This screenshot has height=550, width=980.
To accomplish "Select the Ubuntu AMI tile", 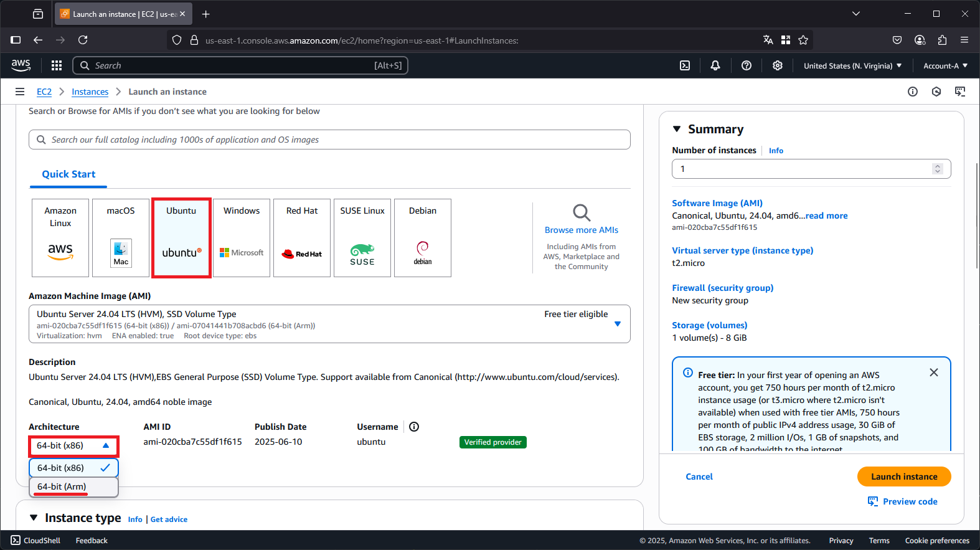I will pyautogui.click(x=181, y=238).
